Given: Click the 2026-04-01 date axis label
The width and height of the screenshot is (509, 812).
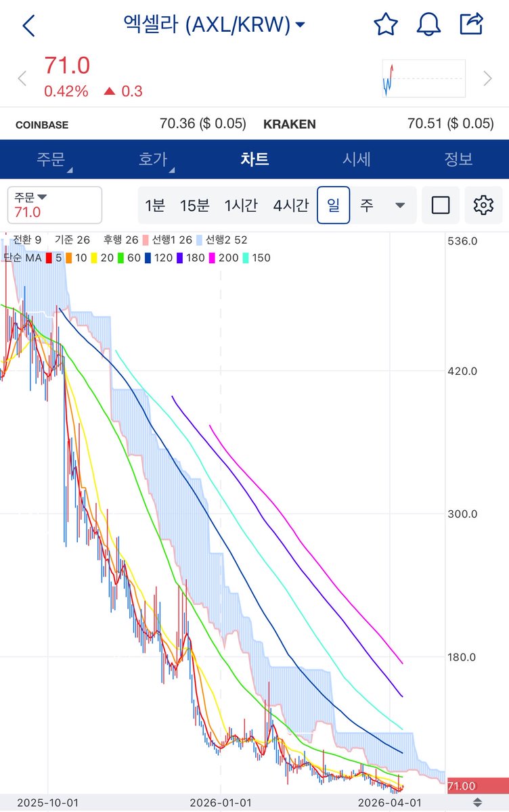Looking at the screenshot, I should point(389,803).
